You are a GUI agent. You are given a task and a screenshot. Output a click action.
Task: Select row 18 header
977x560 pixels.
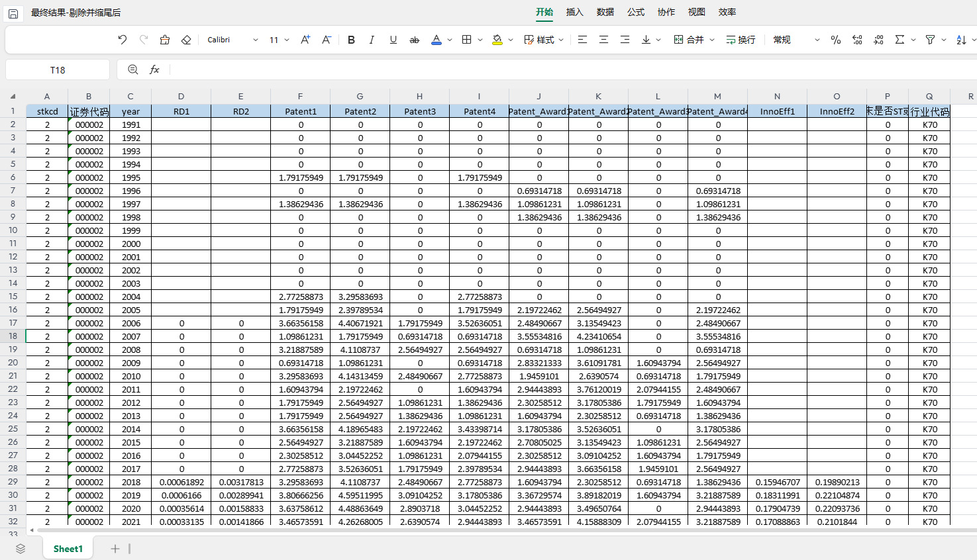[x=13, y=336]
